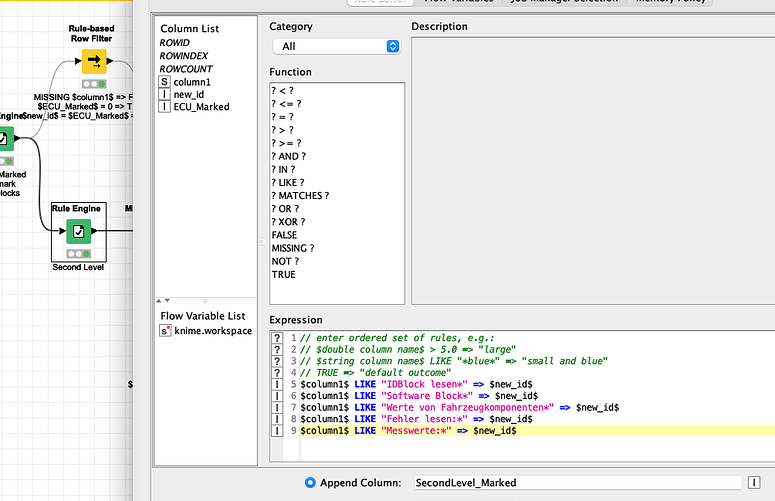
Task: Click the status marker on expression line 1
Action: (277, 338)
